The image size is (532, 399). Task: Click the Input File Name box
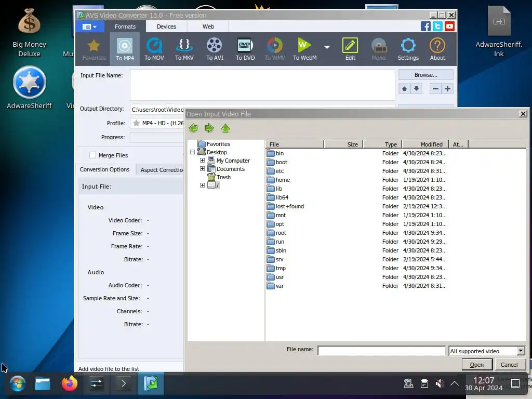262,85
